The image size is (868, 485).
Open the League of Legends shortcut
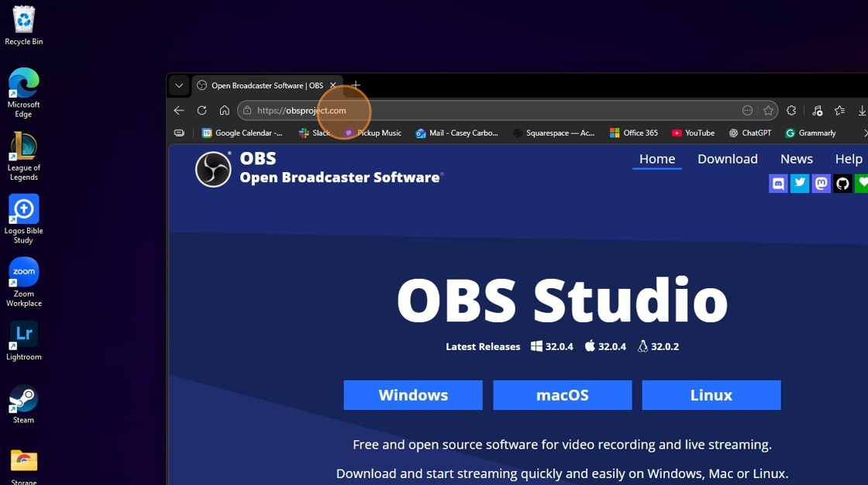[x=23, y=157]
